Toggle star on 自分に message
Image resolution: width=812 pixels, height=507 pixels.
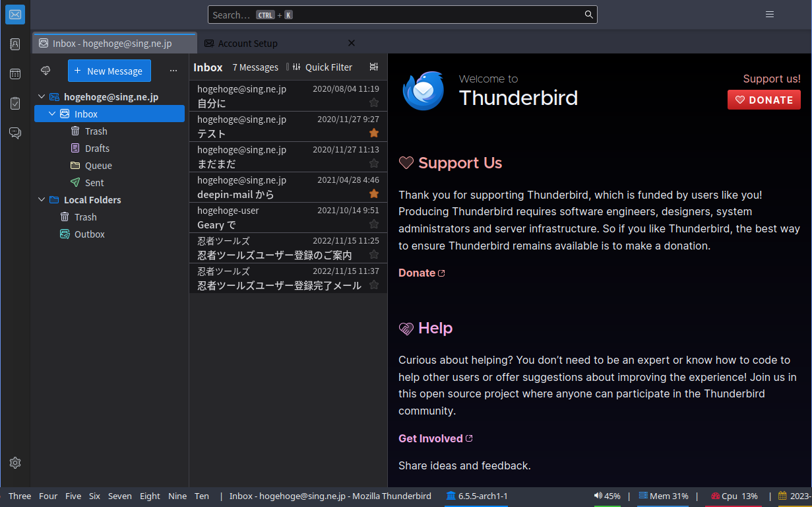coord(374,102)
